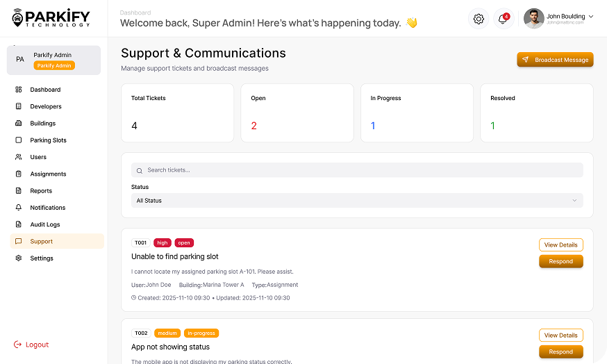Screen dimensions: 607x364
Task: Click the Reports icon in sidebar
Action: coord(18,191)
